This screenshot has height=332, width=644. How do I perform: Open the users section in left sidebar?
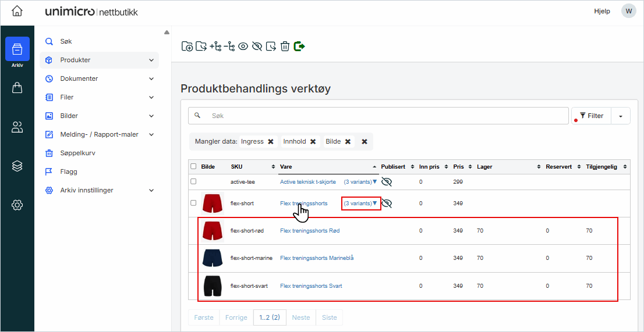tap(17, 127)
